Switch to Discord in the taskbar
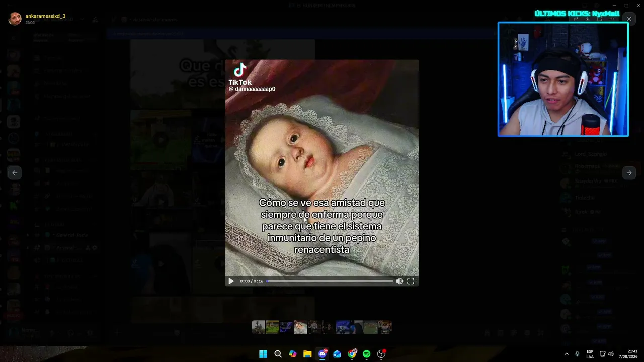Image resolution: width=644 pixels, height=362 pixels. [x=323, y=354]
